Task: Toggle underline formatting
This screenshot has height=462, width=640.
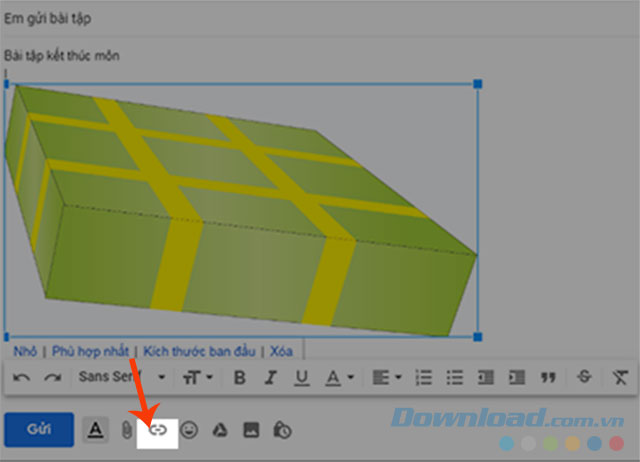Action: tap(302, 378)
